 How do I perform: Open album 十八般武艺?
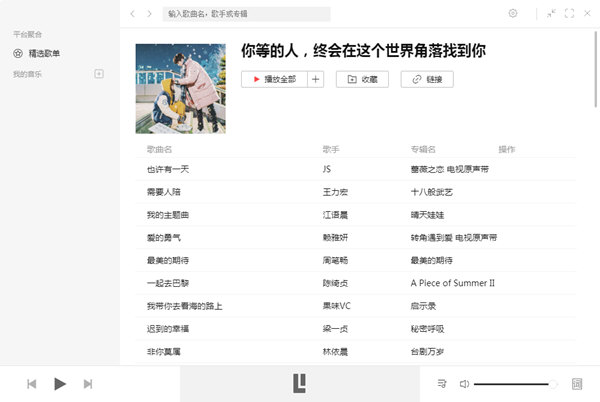click(432, 192)
